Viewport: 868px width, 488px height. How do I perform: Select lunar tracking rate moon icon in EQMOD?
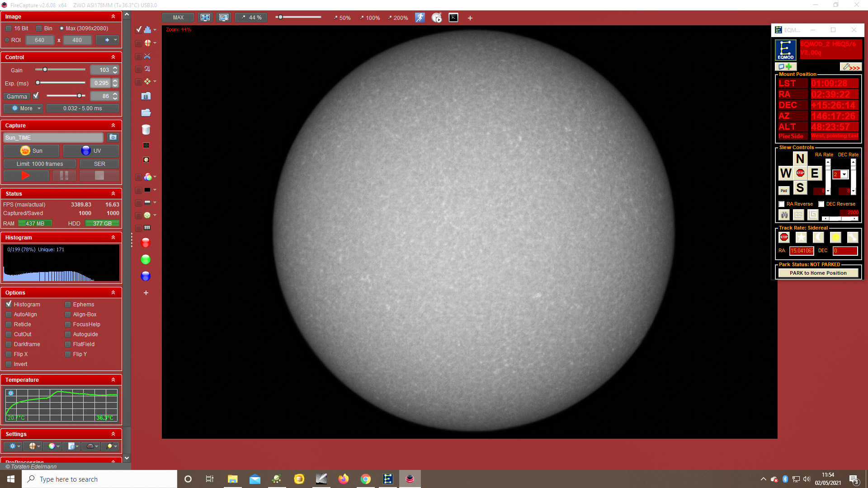[818, 237]
